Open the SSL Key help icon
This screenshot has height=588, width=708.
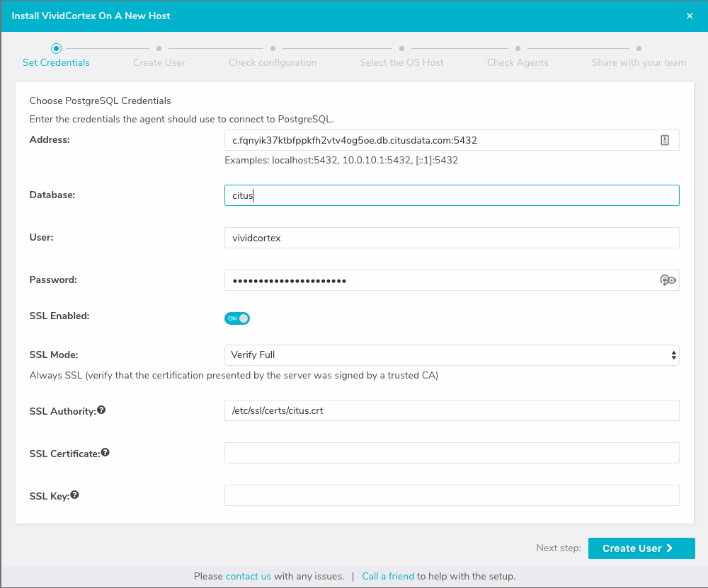(74, 495)
